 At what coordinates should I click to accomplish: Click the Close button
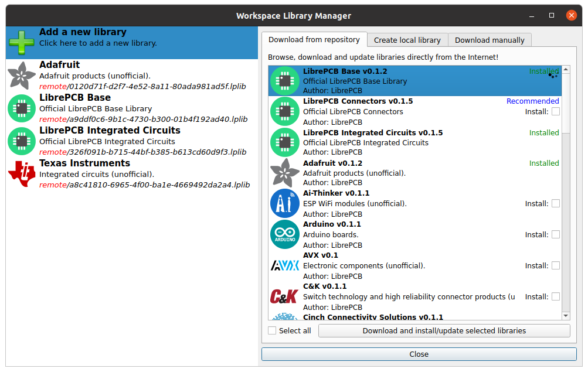(419, 354)
